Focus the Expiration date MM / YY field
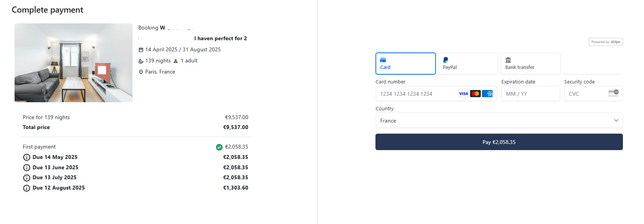644x224 pixels. click(531, 93)
